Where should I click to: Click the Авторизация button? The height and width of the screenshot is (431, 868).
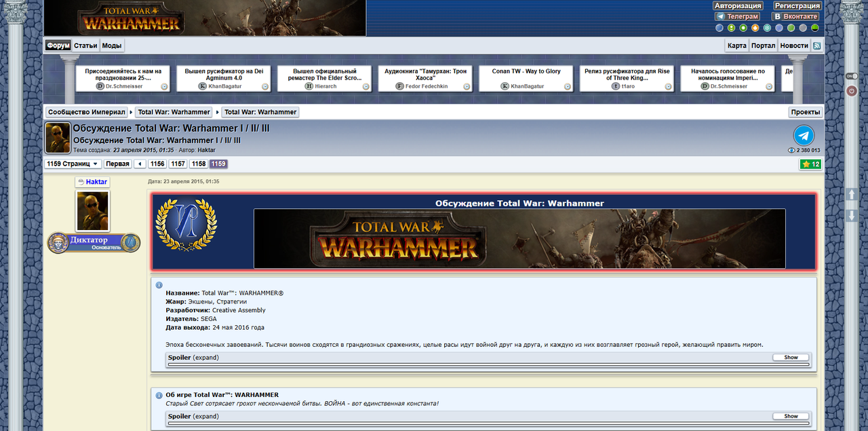tap(738, 5)
